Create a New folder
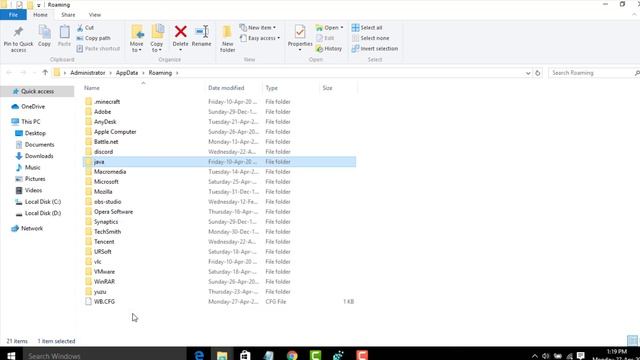 click(227, 39)
